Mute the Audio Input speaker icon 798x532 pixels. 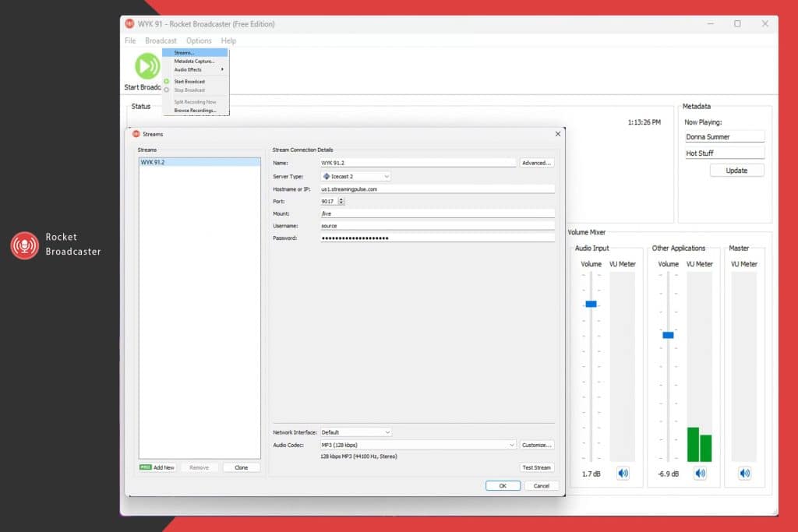pyautogui.click(x=623, y=474)
